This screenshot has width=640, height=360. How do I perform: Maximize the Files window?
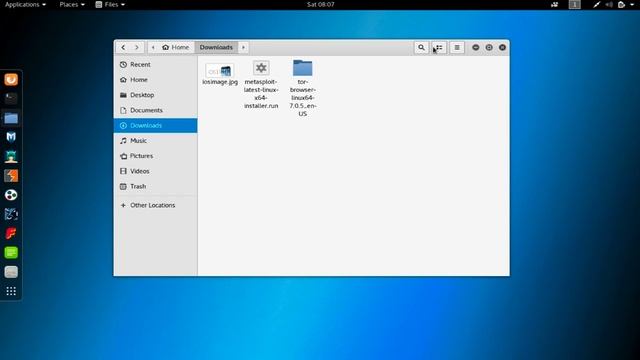pos(489,47)
